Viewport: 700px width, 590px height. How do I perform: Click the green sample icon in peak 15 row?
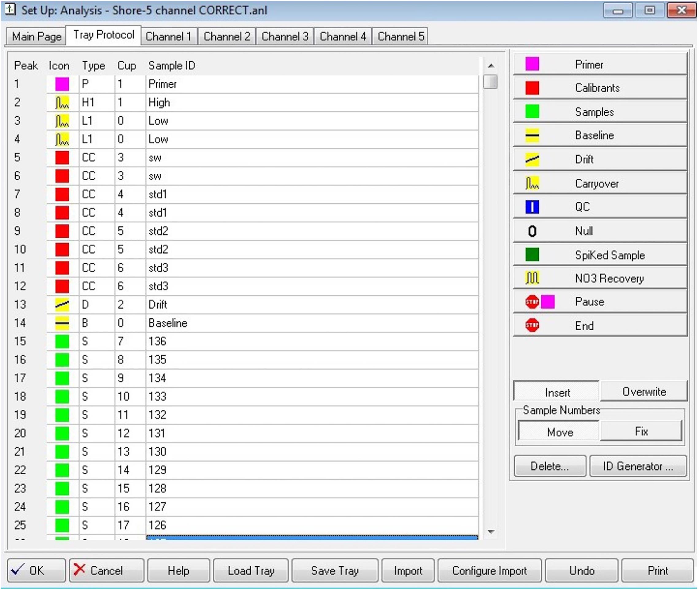click(62, 341)
